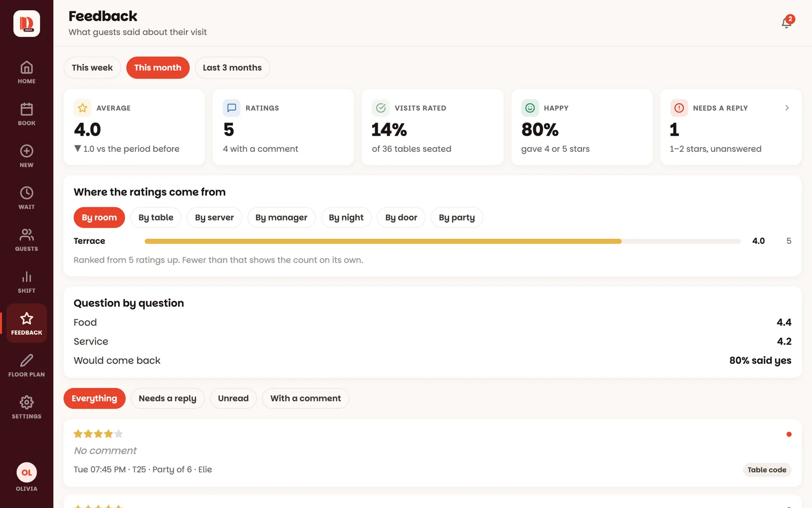
Task: Select the By room breakdown
Action: point(99,217)
